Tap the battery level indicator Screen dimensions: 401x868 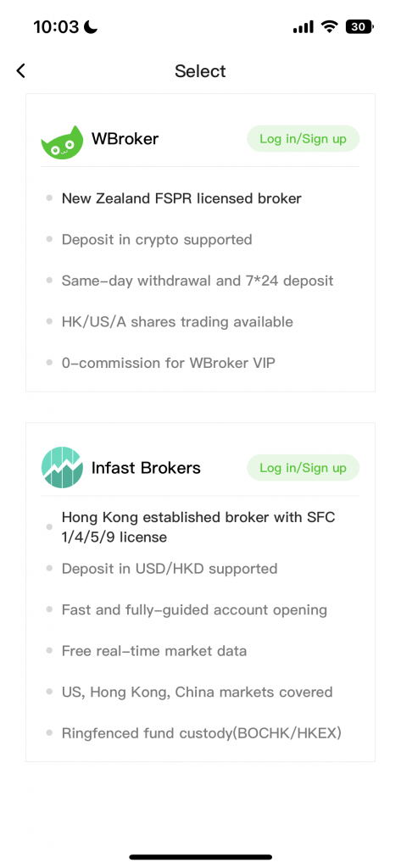pyautogui.click(x=359, y=26)
